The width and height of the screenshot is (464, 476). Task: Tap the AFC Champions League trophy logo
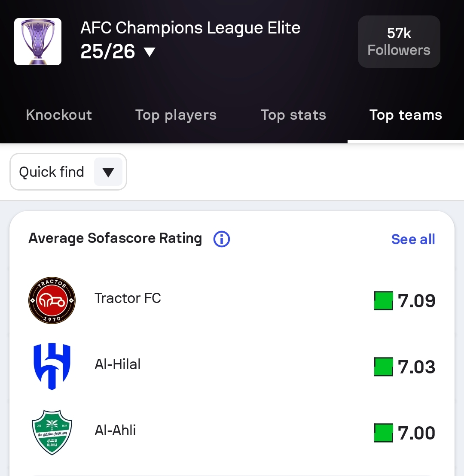pyautogui.click(x=38, y=42)
